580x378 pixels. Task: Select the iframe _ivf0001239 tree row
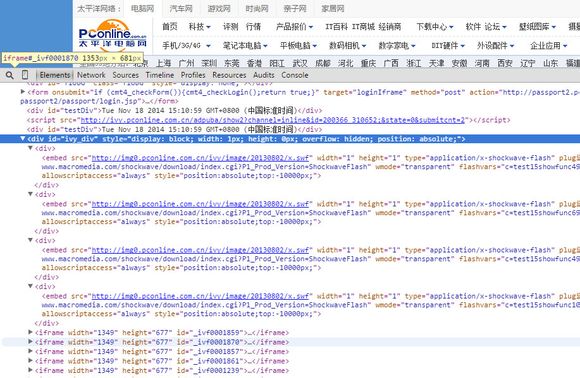[x=290, y=371]
